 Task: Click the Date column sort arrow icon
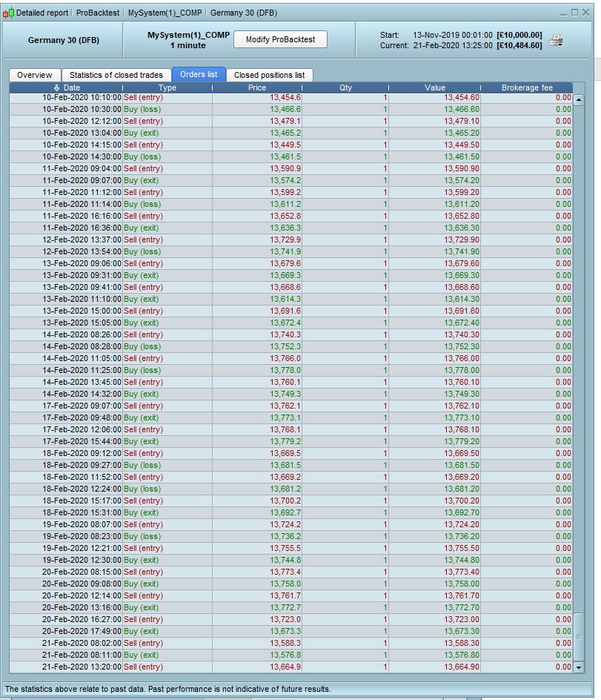56,87
